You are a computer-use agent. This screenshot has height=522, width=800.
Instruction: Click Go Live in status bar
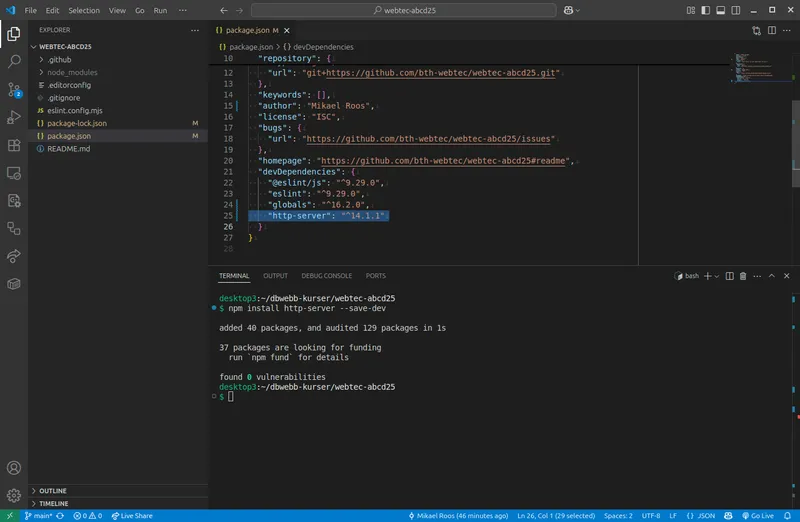point(758,516)
